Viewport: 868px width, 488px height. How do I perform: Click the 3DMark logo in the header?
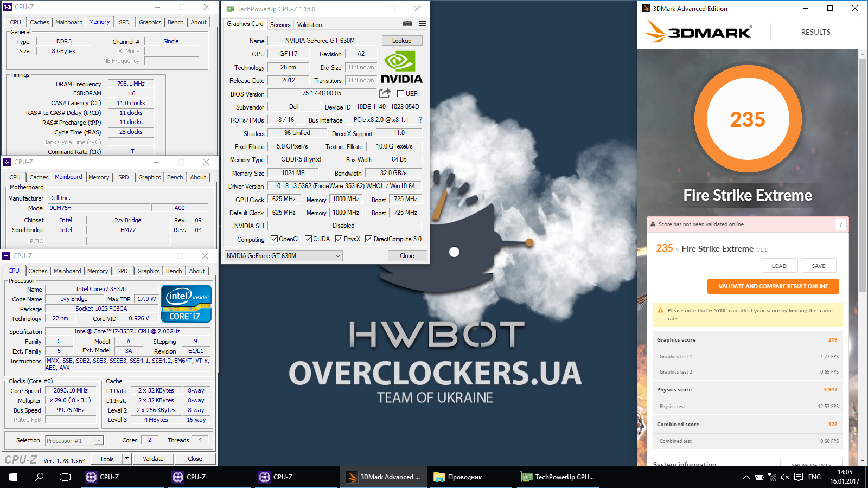(698, 31)
